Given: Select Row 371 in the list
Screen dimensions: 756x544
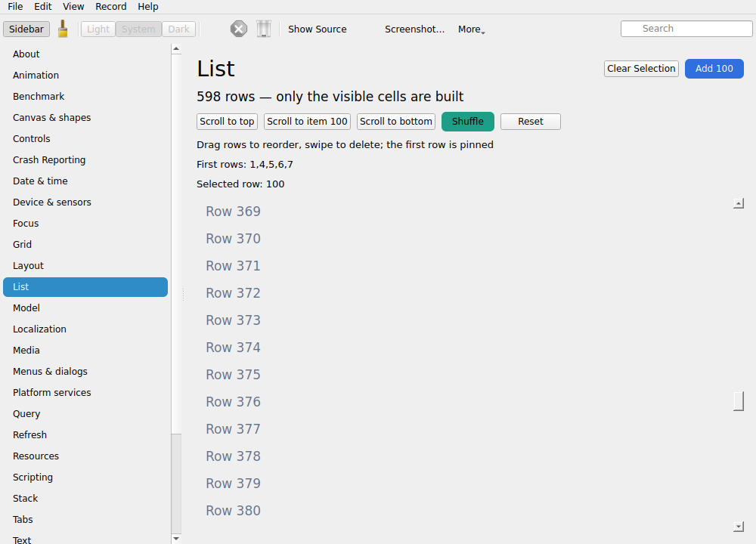Looking at the screenshot, I should coord(465,266).
